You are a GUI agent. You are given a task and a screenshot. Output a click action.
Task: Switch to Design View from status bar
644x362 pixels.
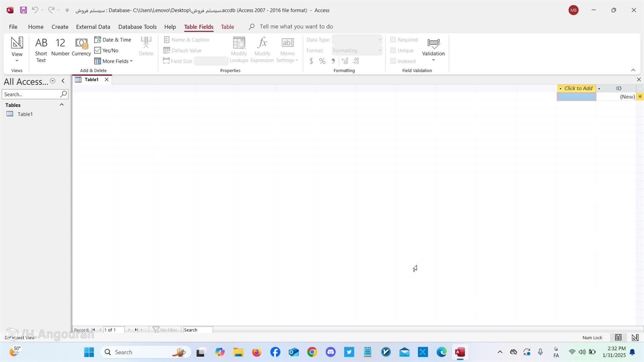point(635,337)
